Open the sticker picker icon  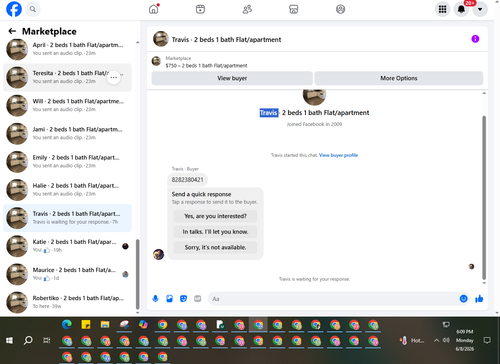tap(183, 299)
